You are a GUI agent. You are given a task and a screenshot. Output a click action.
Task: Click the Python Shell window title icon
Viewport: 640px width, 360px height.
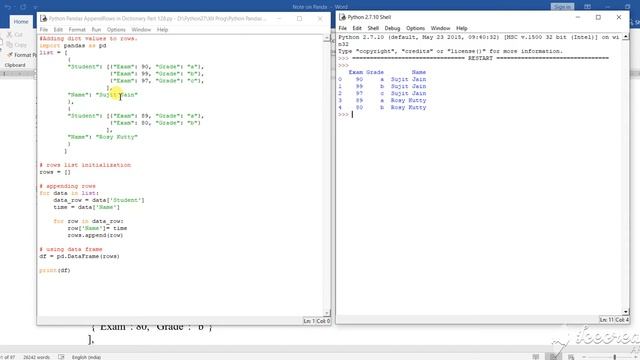click(x=342, y=17)
